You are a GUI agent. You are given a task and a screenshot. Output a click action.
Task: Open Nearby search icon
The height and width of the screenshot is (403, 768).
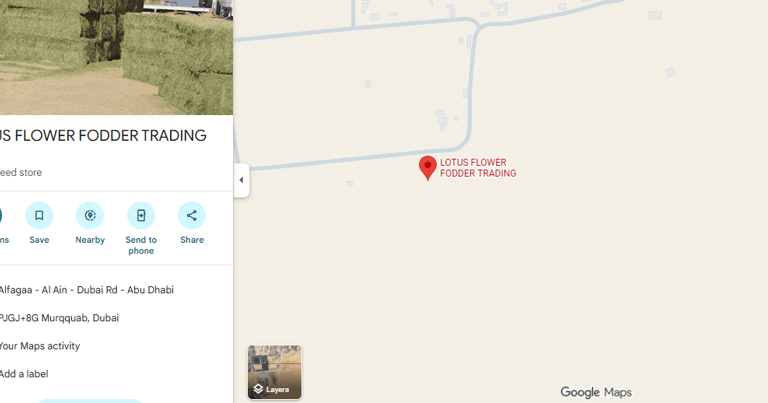[x=90, y=215]
